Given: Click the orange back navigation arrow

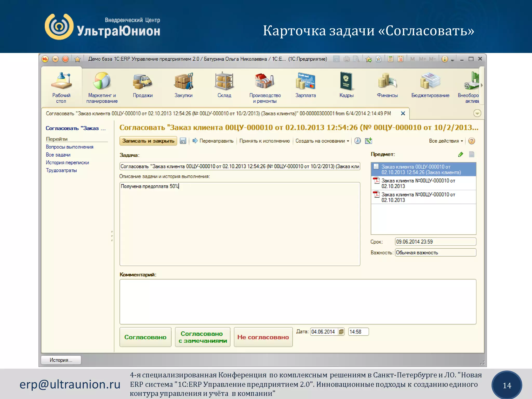Looking at the screenshot, I should 55,59.
